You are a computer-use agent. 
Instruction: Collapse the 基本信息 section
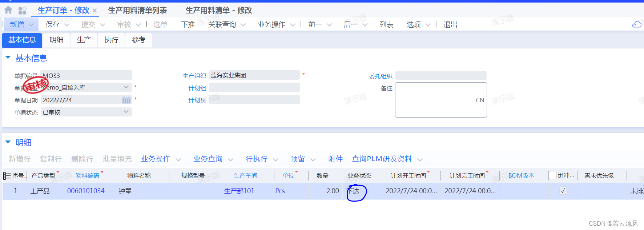tap(8, 57)
